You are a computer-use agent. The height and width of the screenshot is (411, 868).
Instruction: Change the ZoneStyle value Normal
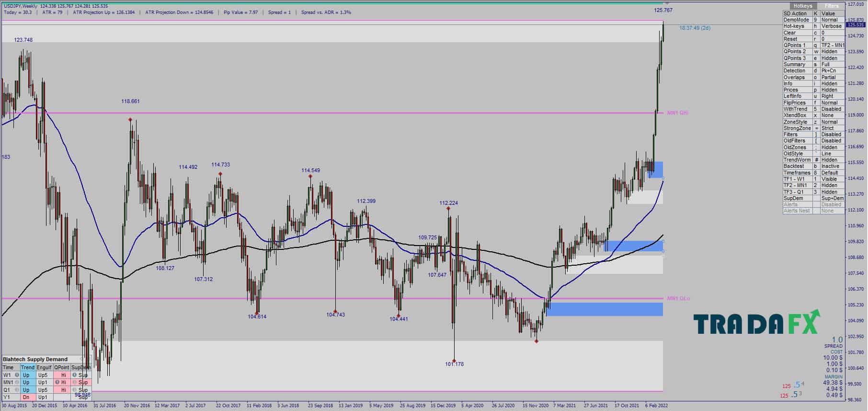[832, 122]
